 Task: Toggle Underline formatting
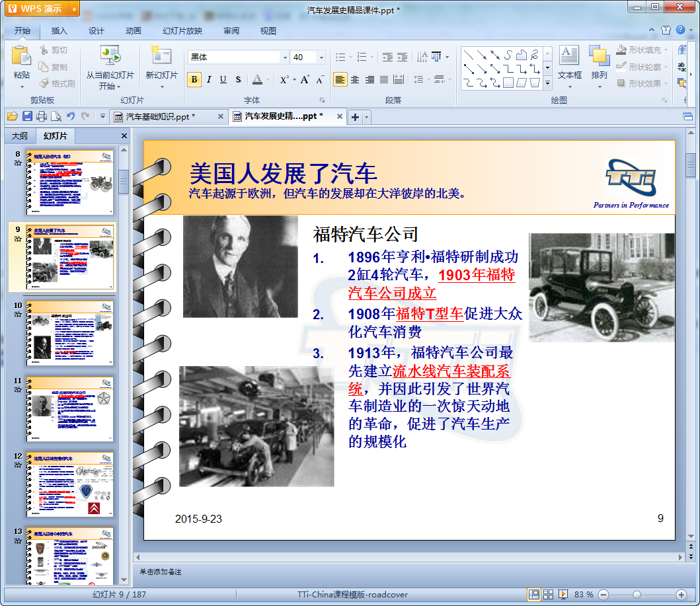(223, 80)
